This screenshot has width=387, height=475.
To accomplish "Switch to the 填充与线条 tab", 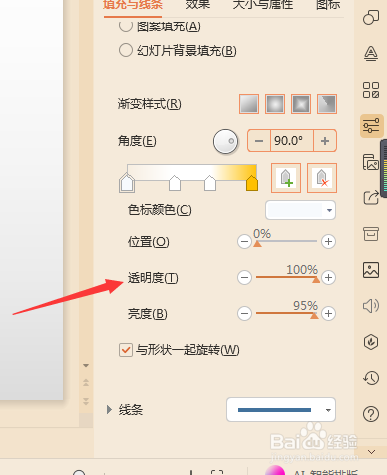I will coord(133,5).
